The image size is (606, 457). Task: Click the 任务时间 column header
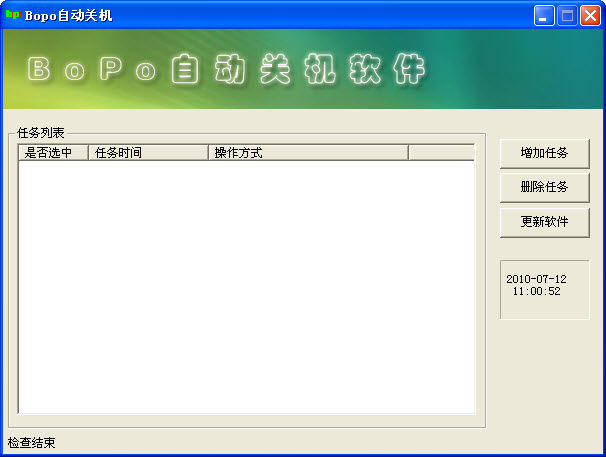pyautogui.click(x=148, y=153)
